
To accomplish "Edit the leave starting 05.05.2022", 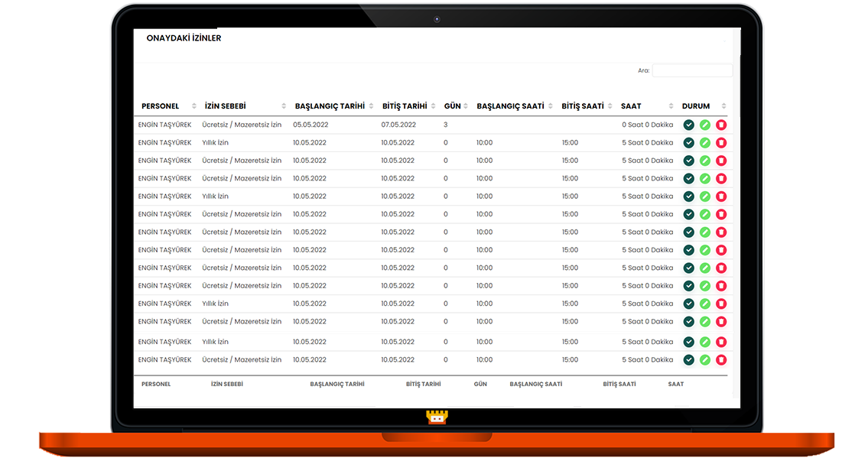I will pos(704,125).
